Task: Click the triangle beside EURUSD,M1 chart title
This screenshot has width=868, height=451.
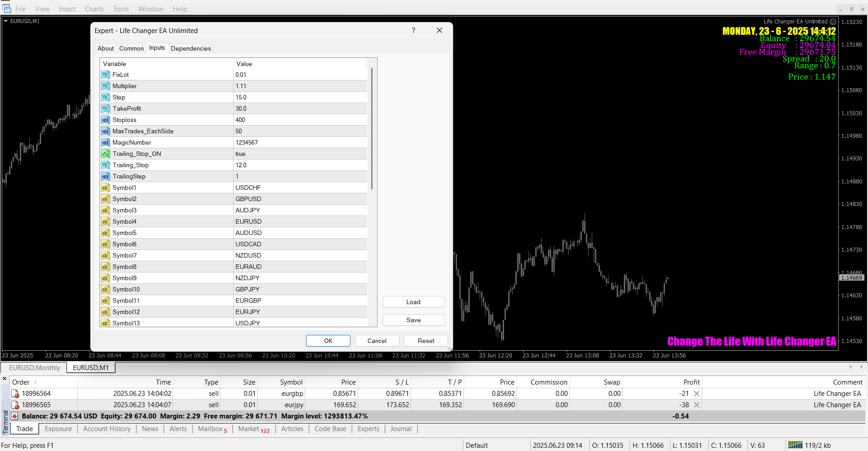Action: click(6, 21)
